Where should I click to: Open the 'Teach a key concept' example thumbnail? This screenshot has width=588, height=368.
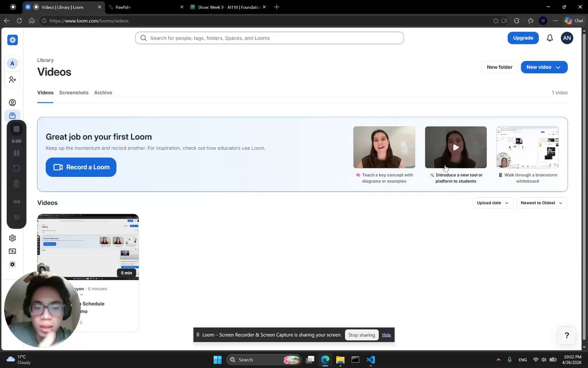[x=384, y=147]
